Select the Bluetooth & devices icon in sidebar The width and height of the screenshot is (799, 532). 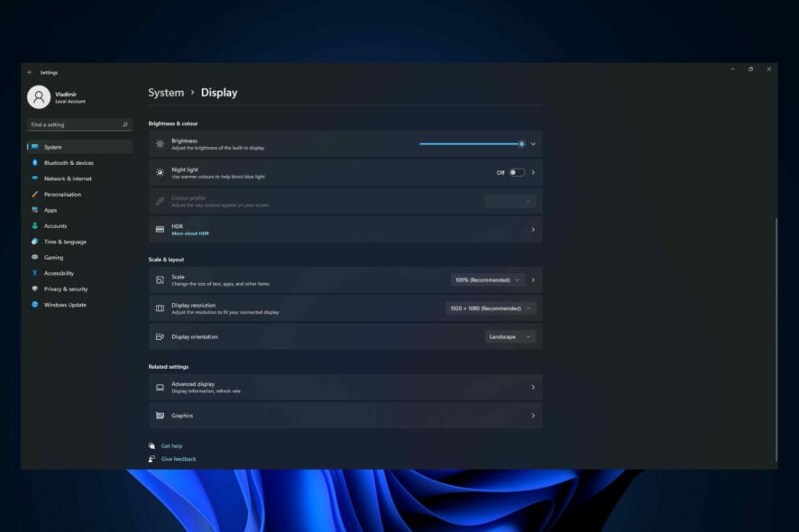[x=34, y=162]
